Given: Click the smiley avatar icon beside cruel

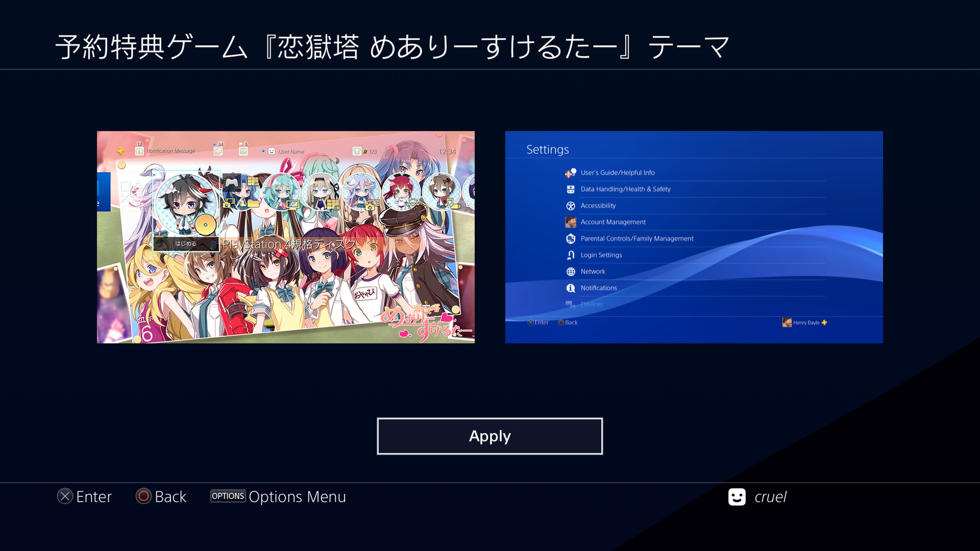Looking at the screenshot, I should 737,497.
